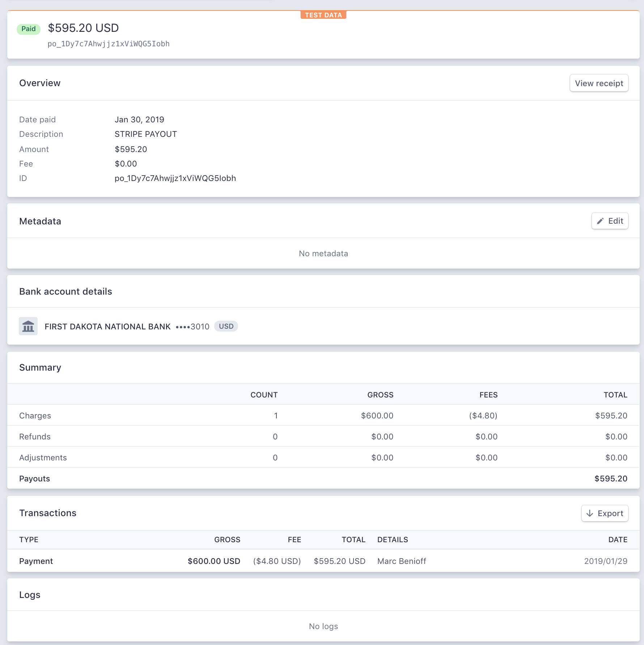
Task: Click the Logs section heading
Action: (x=30, y=595)
